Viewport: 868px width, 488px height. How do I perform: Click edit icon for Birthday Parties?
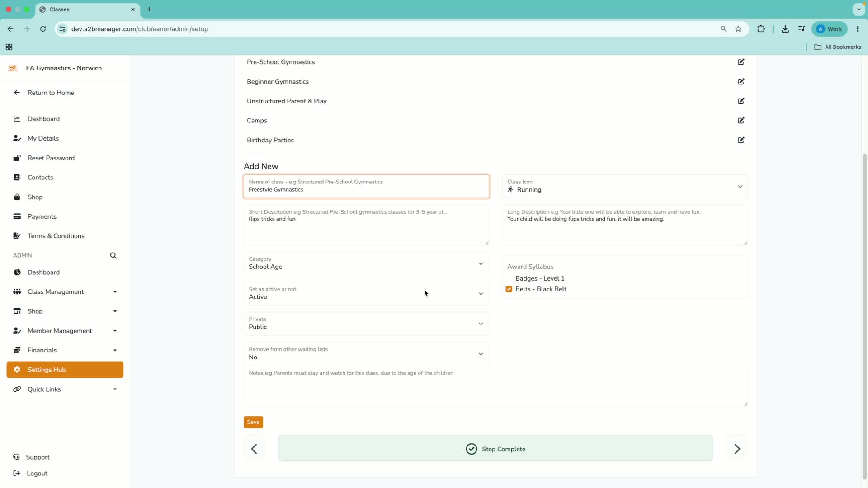(x=741, y=140)
